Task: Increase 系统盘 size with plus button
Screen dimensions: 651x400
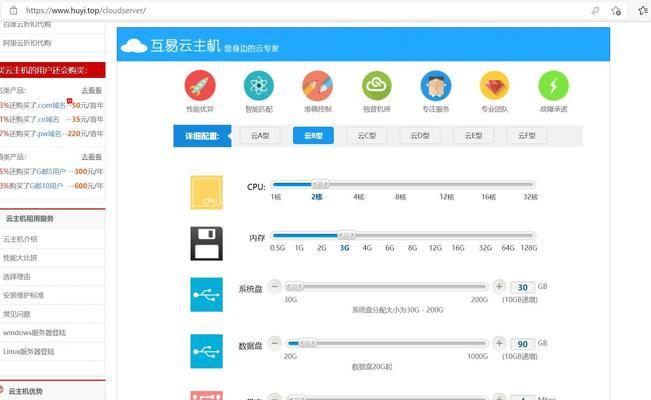Action: pyautogui.click(x=499, y=286)
